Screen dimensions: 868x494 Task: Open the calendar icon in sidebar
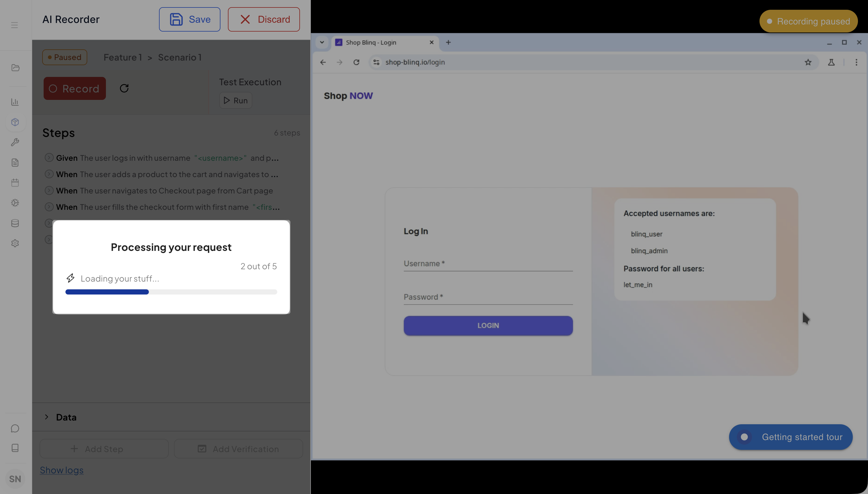pyautogui.click(x=15, y=183)
